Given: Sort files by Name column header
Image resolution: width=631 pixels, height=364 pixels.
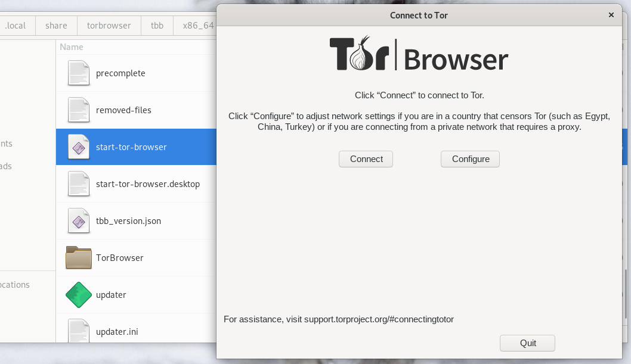Looking at the screenshot, I should [x=72, y=47].
